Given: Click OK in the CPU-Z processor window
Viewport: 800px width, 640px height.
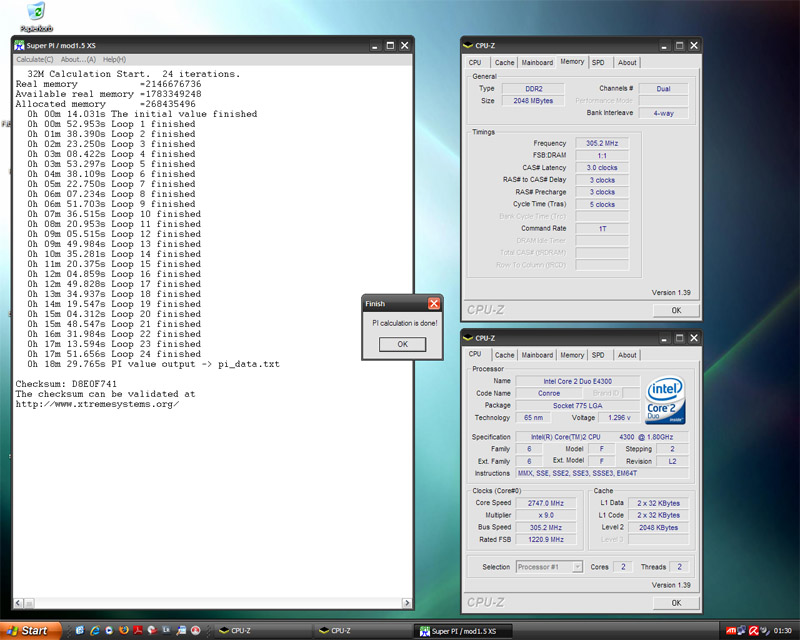Looking at the screenshot, I should tap(676, 603).
